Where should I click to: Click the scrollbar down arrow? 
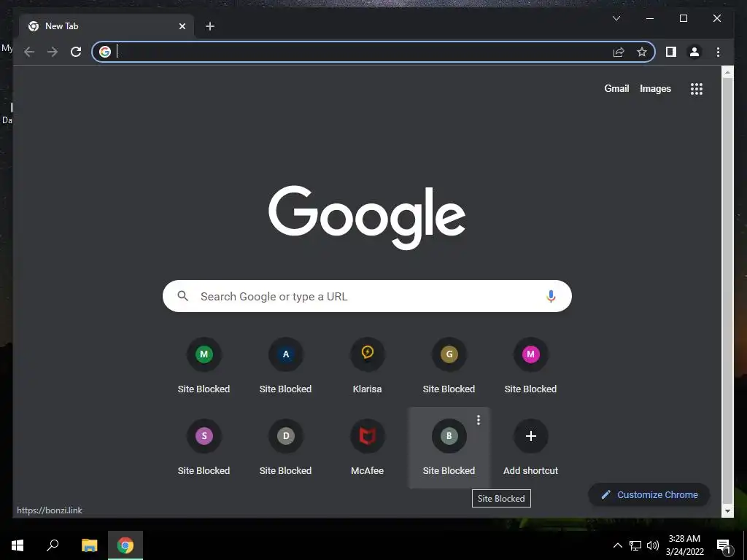point(727,511)
